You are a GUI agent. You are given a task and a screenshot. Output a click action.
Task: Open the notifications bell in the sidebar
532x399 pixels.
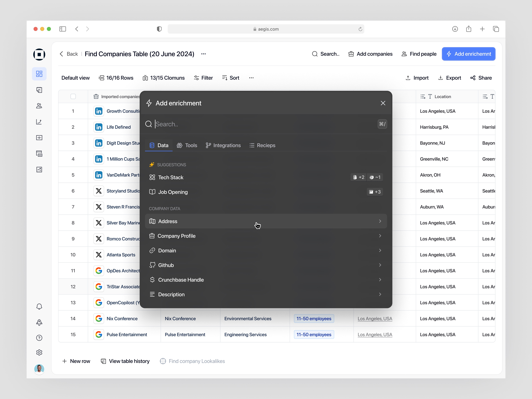tap(39, 306)
